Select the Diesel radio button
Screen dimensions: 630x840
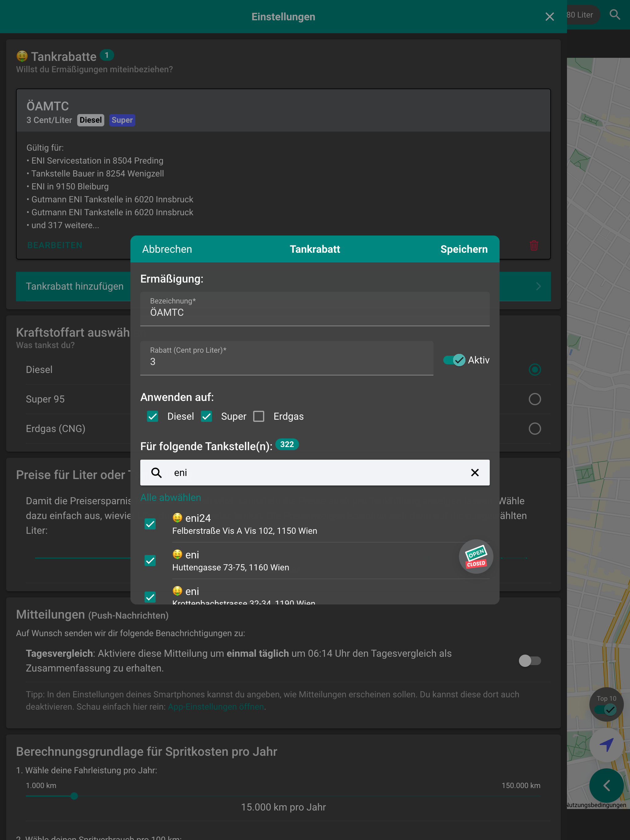(x=535, y=370)
